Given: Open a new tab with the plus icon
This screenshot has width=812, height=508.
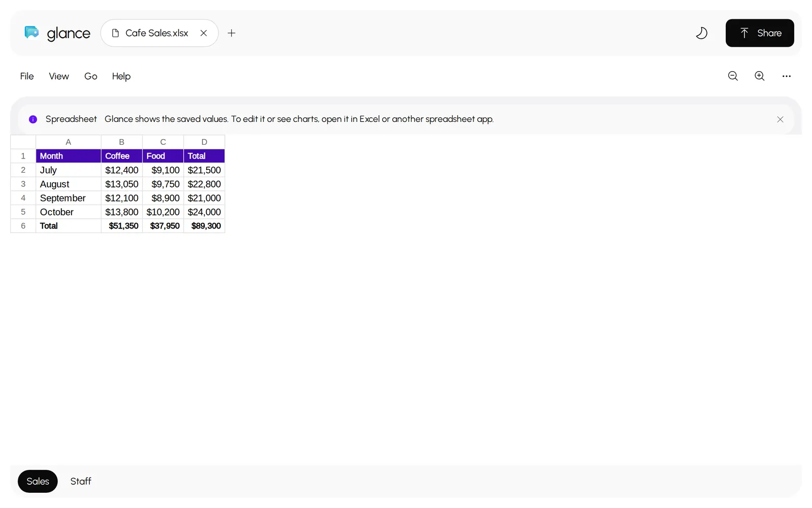Looking at the screenshot, I should 231,33.
